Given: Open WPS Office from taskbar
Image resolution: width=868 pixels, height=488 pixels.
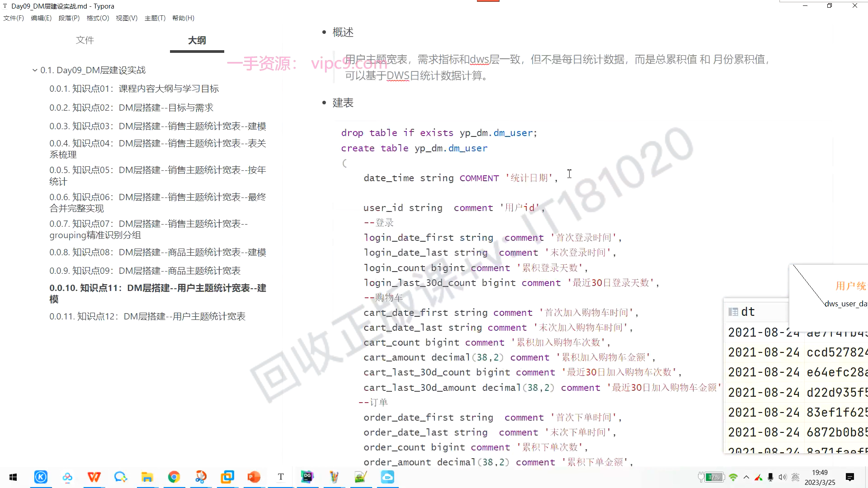Looking at the screenshot, I should [x=94, y=477].
